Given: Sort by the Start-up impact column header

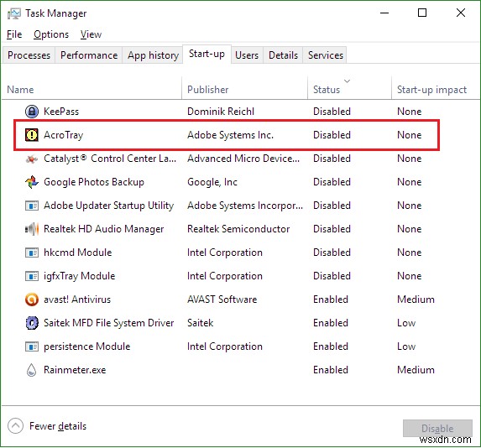Looking at the screenshot, I should 431,90.
